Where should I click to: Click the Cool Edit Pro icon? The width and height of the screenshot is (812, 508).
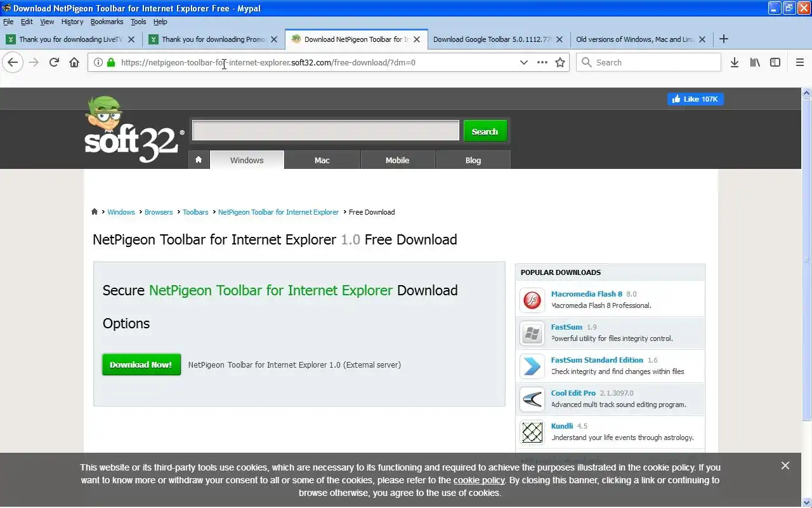[532, 399]
